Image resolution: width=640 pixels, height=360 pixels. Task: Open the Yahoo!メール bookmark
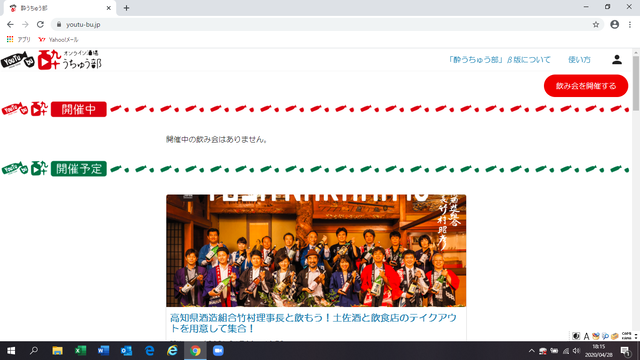(58, 39)
